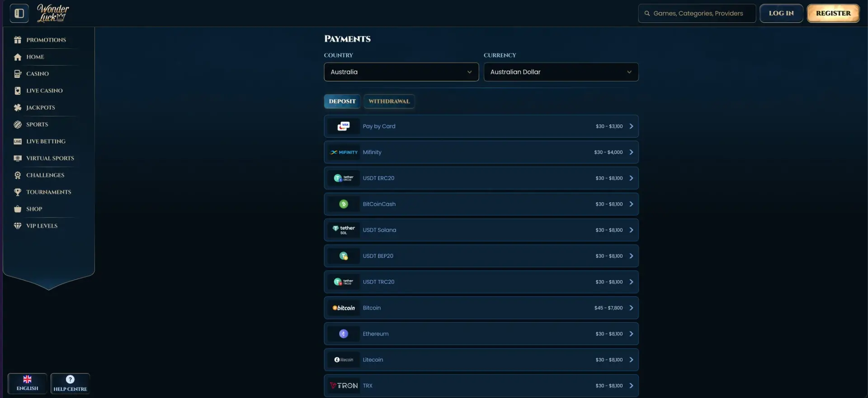Select the USDT BEP20 payment method
Image resolution: width=868 pixels, height=398 pixels.
pyautogui.click(x=481, y=256)
